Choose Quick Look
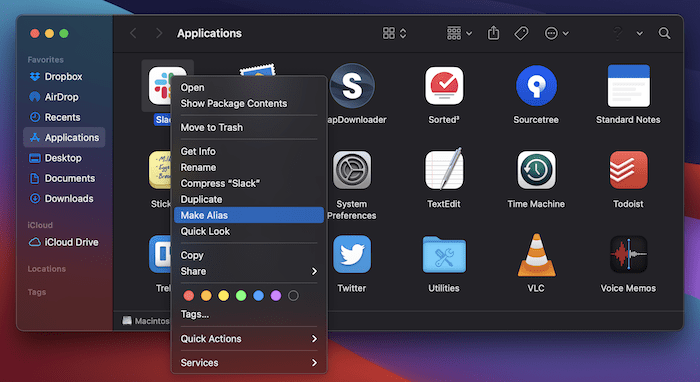This screenshot has height=382, width=700. [x=249, y=231]
